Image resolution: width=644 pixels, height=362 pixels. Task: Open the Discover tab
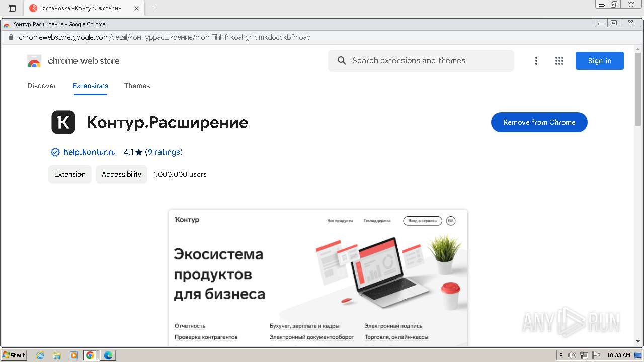[42, 86]
